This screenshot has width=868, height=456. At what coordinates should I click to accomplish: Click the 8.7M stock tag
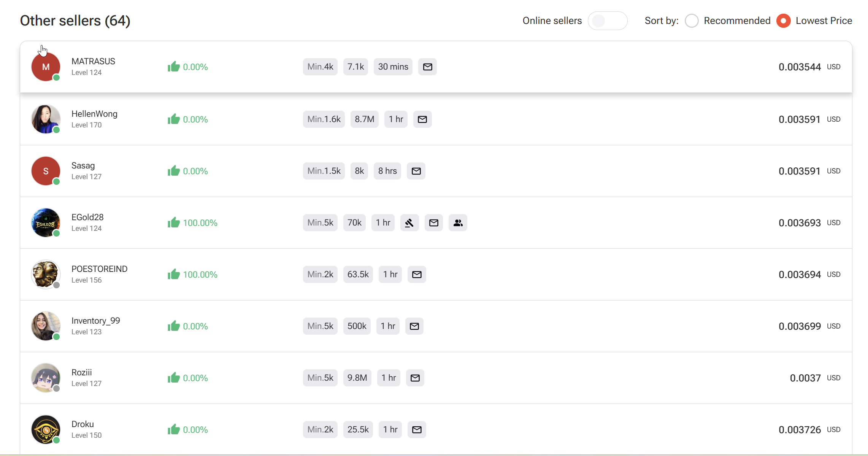point(364,119)
